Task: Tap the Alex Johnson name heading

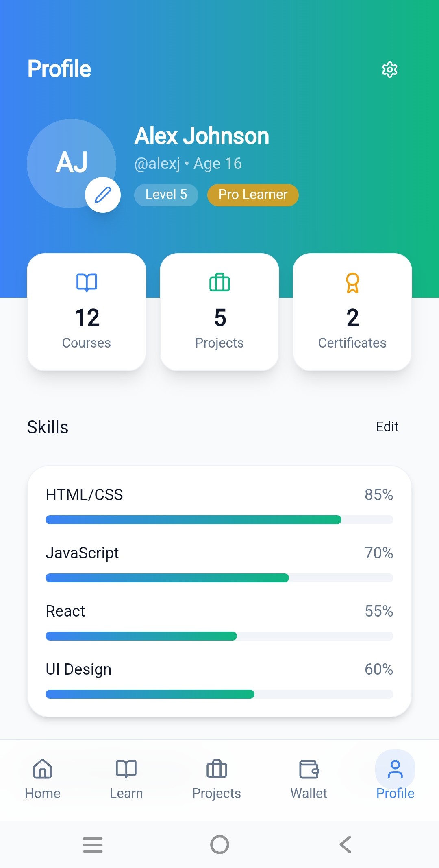Action: pyautogui.click(x=202, y=136)
